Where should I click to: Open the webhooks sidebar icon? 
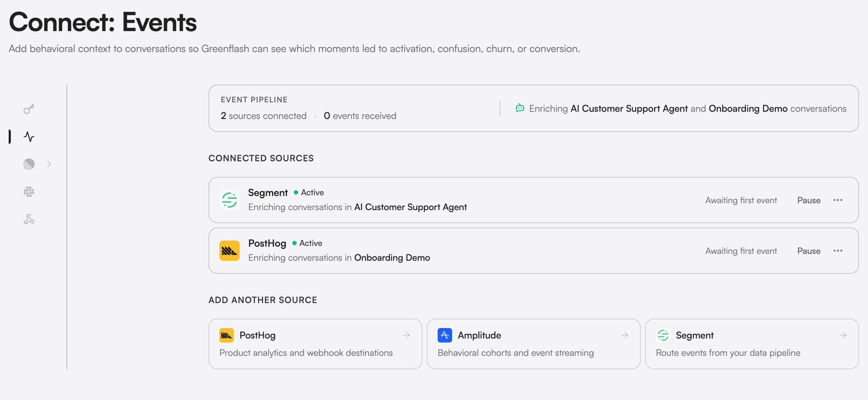pyautogui.click(x=29, y=219)
